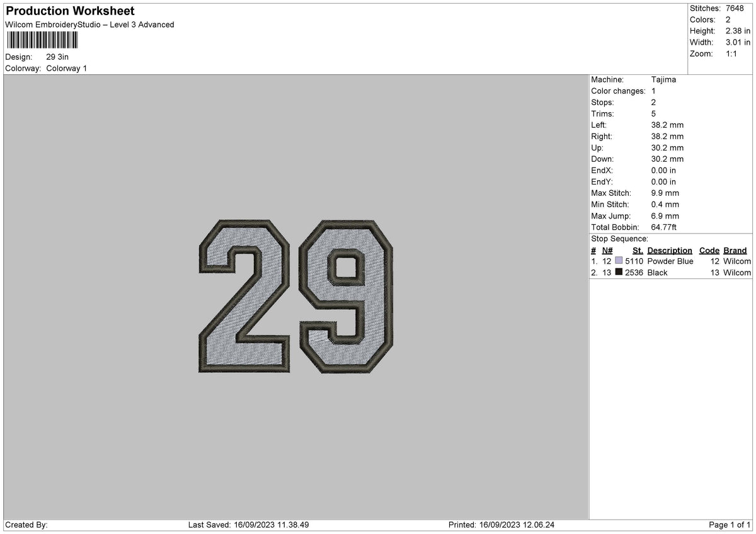Click the Colorway 1 label
Image resolution: width=756 pixels, height=534 pixels.
click(66, 69)
